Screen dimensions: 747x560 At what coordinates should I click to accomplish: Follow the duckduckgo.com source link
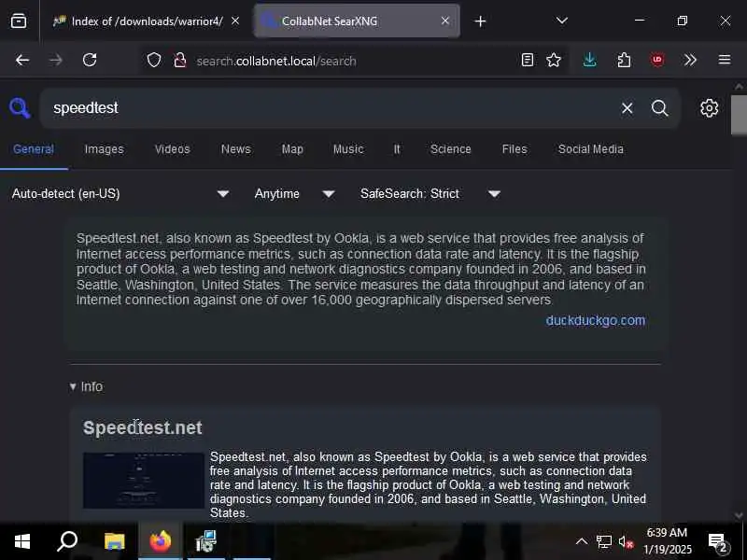click(x=596, y=320)
